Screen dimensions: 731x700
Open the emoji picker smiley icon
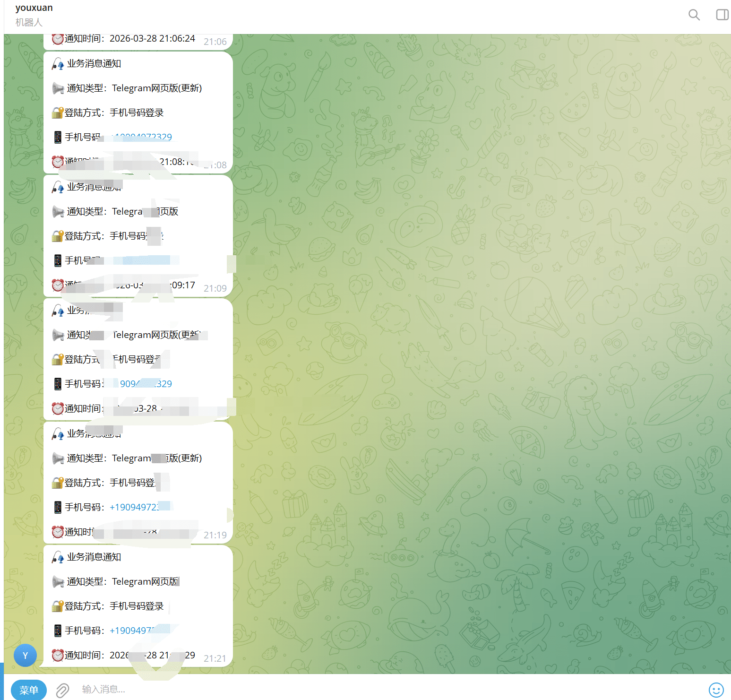pos(716,690)
